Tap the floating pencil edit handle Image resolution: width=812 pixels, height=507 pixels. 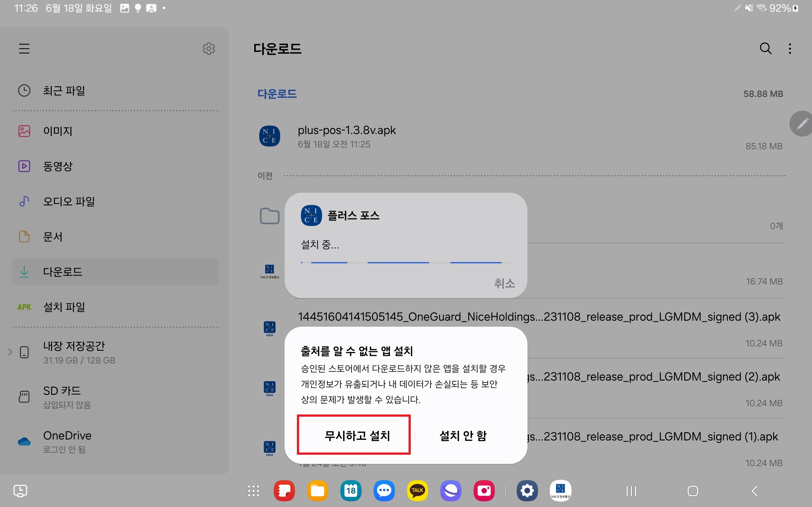tap(802, 124)
